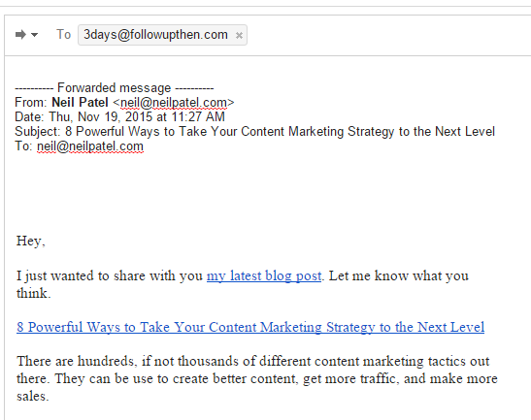Place cursor in the Date Thu, Nov 19 line
The image size is (531, 420).
[x=119, y=117]
